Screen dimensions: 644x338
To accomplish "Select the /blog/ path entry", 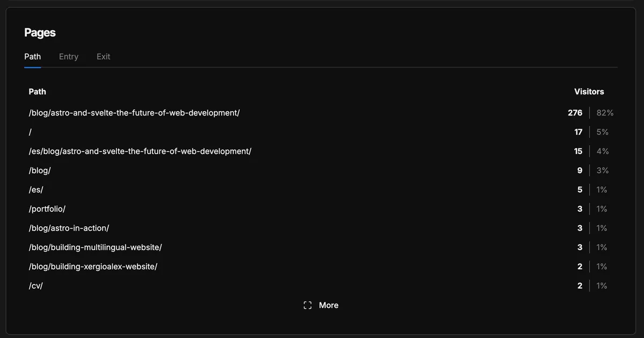I will 40,170.
